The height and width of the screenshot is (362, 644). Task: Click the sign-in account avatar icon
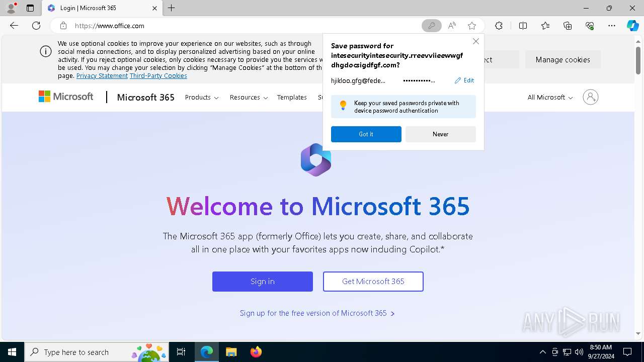(x=591, y=97)
